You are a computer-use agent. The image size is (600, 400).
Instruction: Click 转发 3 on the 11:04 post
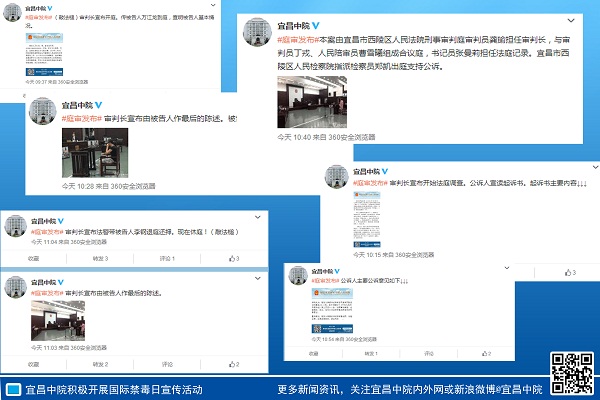tap(99, 258)
